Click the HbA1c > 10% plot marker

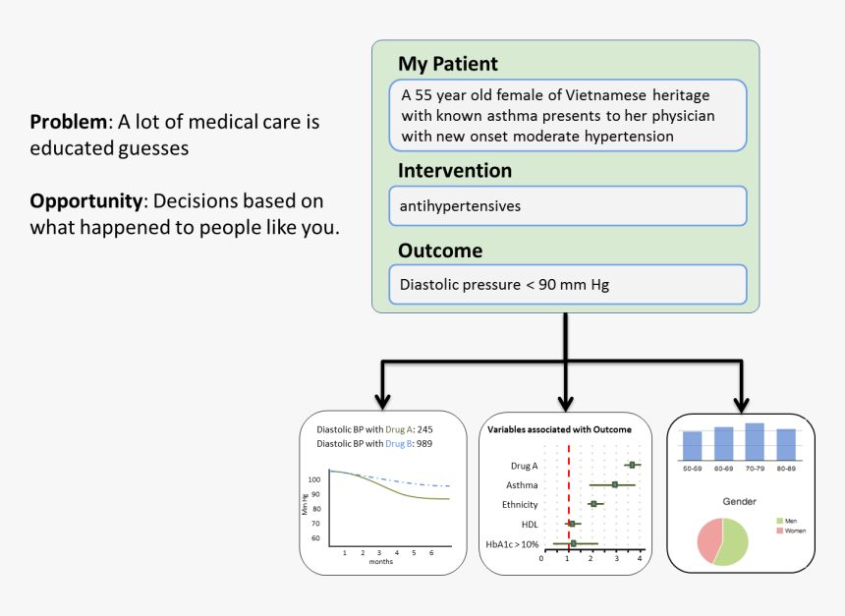574,543
